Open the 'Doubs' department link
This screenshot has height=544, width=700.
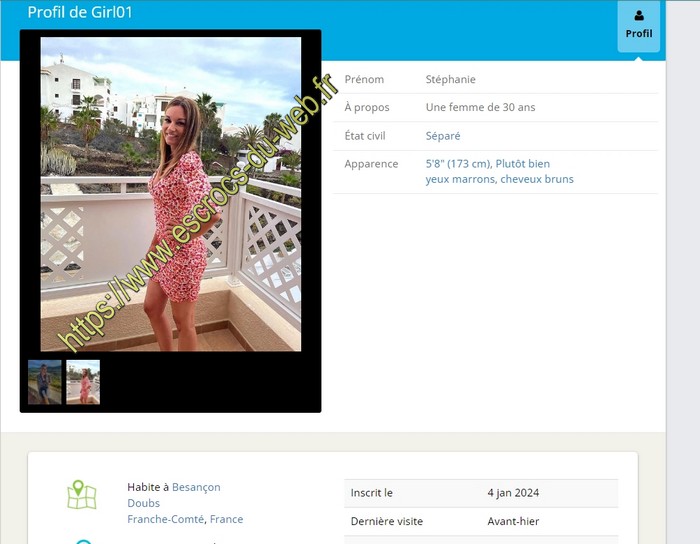coord(143,503)
